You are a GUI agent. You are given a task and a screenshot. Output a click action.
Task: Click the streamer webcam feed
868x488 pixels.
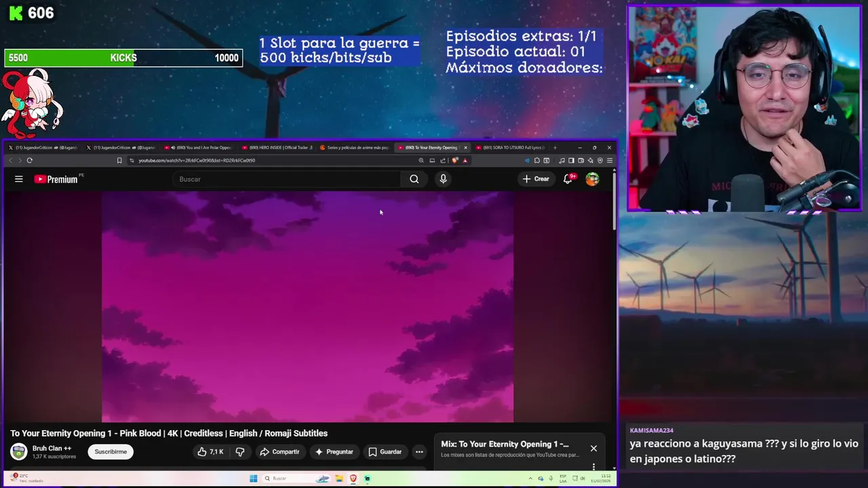744,108
